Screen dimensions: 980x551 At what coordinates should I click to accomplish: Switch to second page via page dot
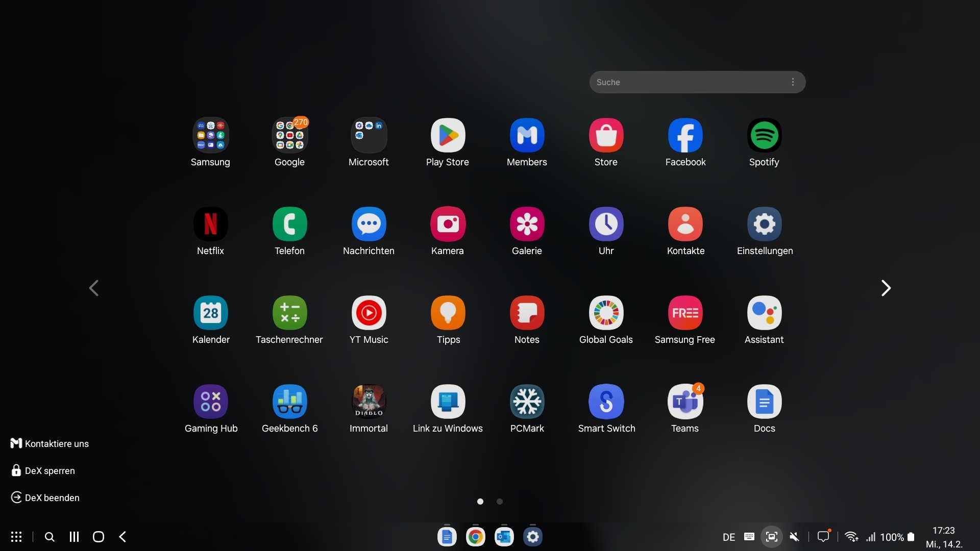499,502
